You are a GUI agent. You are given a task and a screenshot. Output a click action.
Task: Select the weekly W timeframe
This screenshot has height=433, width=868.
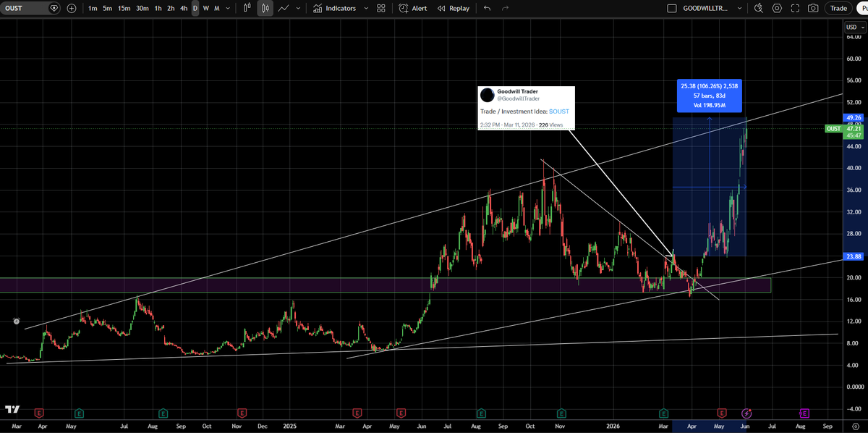(206, 9)
